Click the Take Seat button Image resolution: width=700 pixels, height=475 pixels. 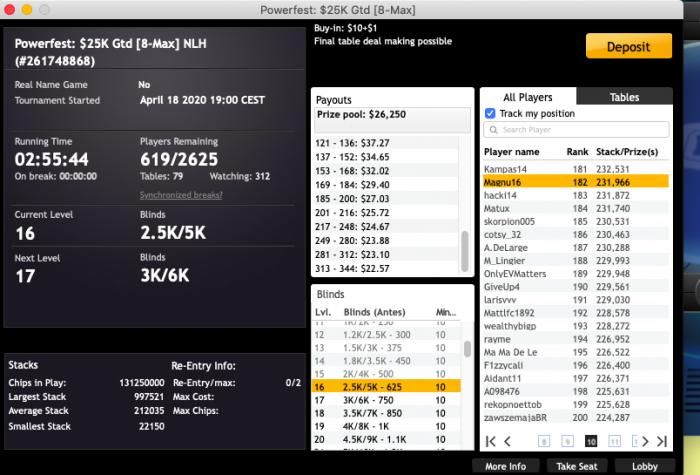577,466
